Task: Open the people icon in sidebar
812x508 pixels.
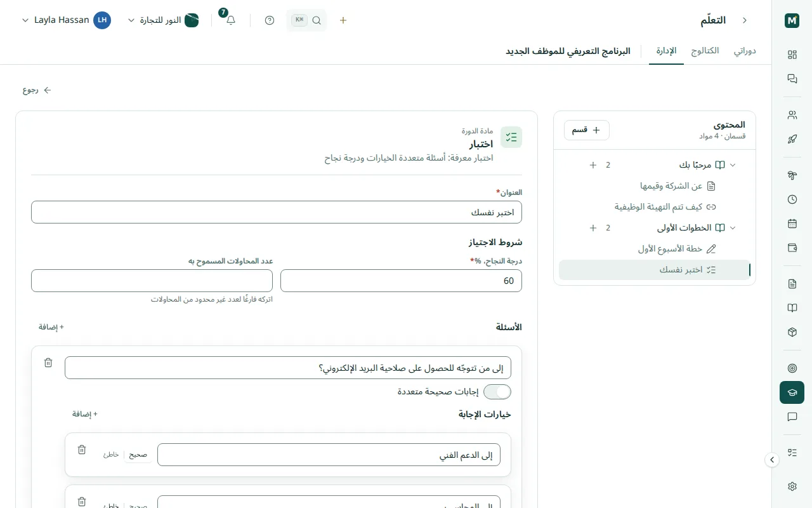Action: pyautogui.click(x=792, y=115)
